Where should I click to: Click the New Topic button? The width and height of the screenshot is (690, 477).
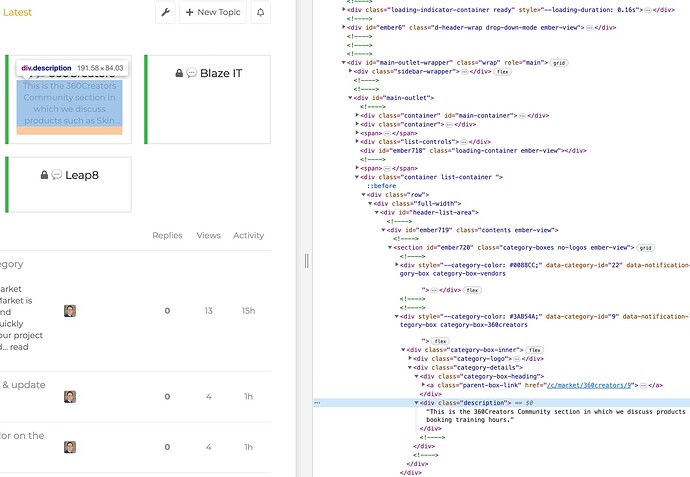(213, 12)
